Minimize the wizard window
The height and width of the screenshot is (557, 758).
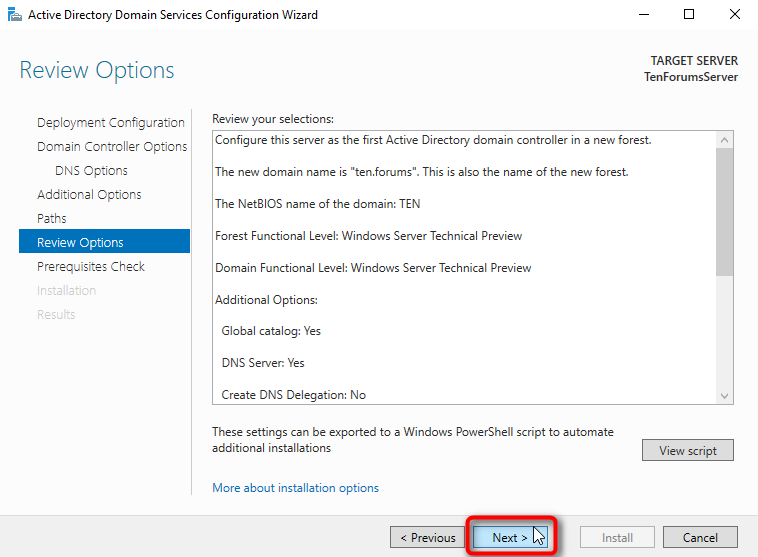pyautogui.click(x=643, y=15)
